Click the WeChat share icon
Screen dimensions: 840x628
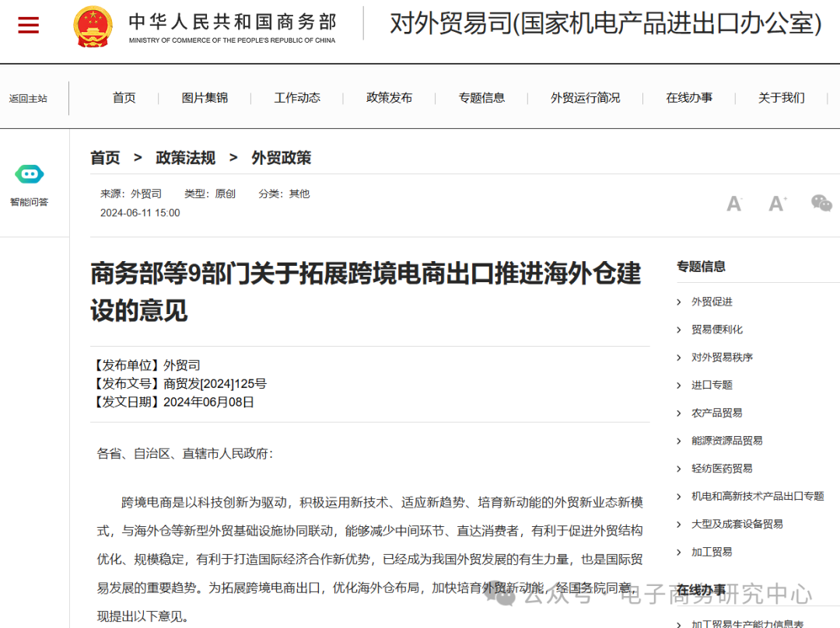(821, 203)
